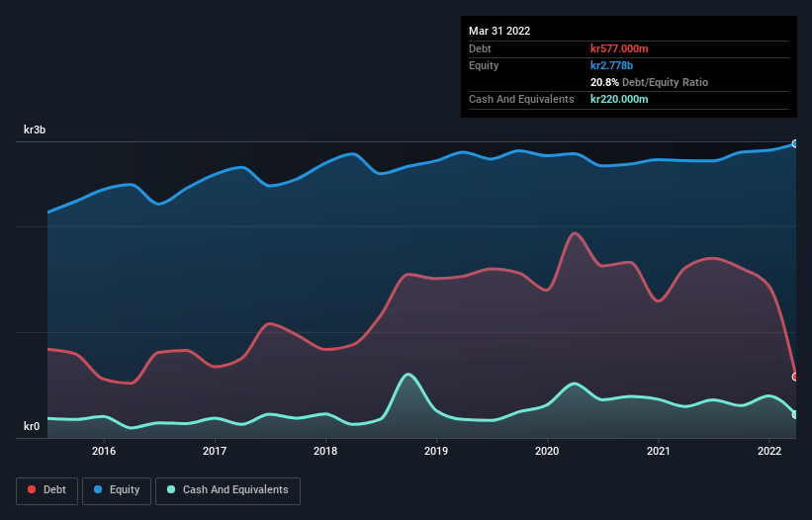
Task: Select the 2020 x-axis label
Action: click(x=547, y=451)
